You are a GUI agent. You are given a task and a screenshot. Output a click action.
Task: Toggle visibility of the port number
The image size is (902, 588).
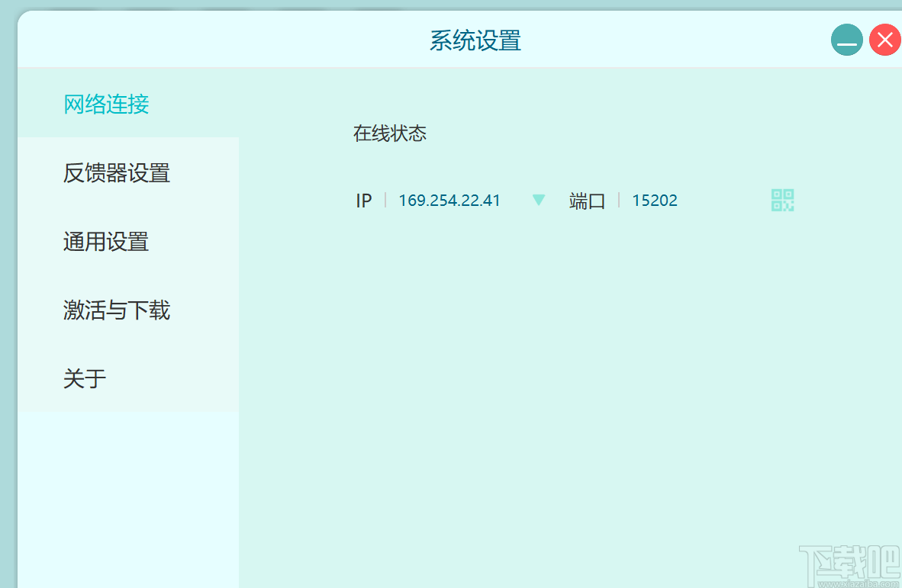coord(654,200)
